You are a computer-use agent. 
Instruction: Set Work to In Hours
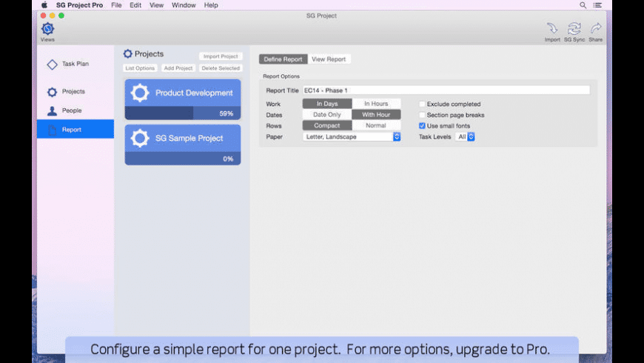point(376,104)
